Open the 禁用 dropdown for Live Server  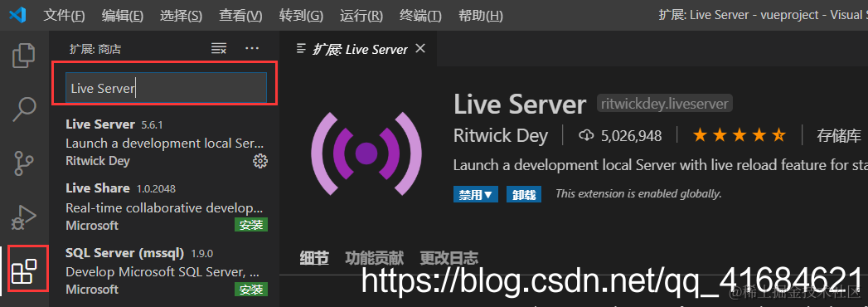coord(476,194)
